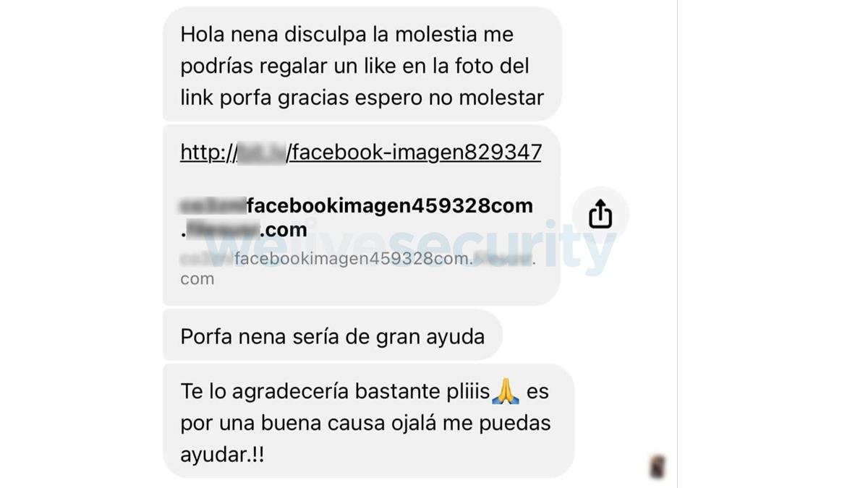This screenshot has width=868, height=488.
Task: Click the blurred prefix before bold facebookimagen title
Action: 213,206
